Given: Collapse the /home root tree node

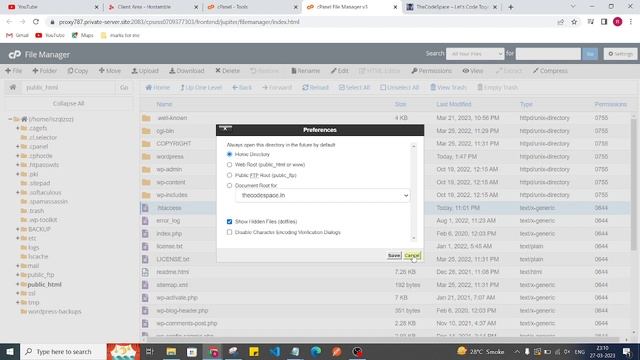Looking at the screenshot, I should click(10, 119).
